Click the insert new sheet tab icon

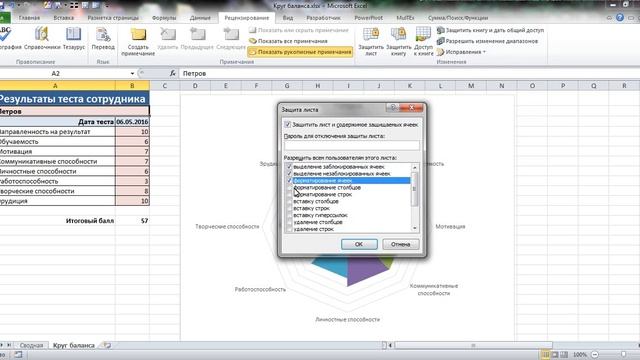pyautogui.click(x=107, y=345)
